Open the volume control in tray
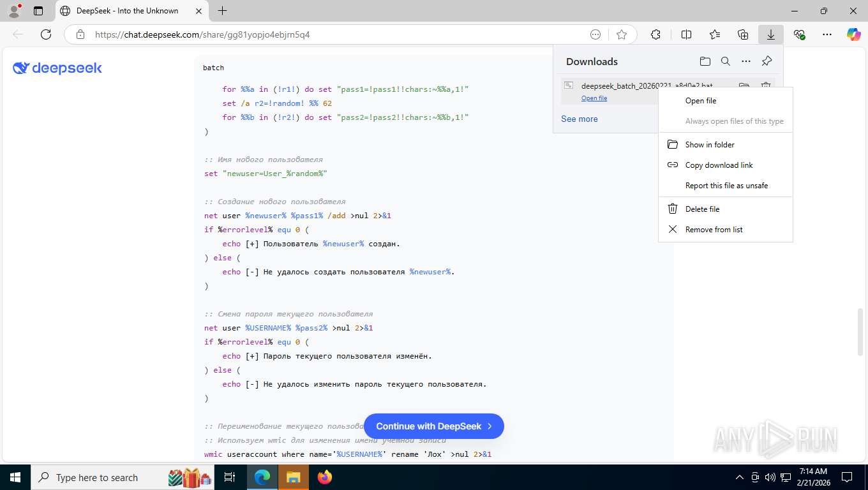 click(770, 477)
